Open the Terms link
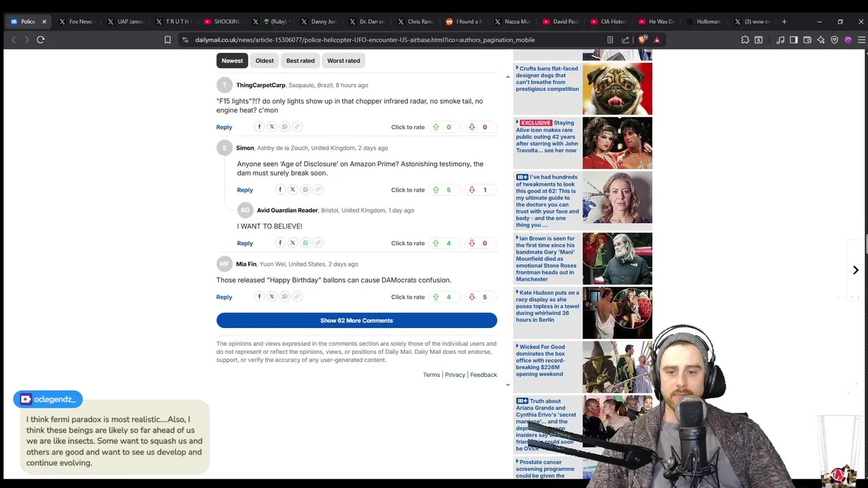 coord(431,375)
